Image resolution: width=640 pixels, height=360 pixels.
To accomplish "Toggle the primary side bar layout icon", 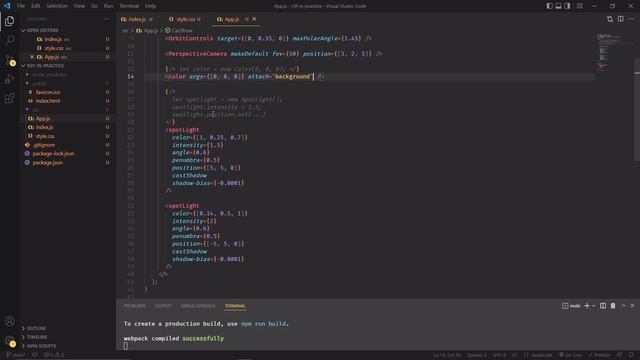I will tap(549, 6).
